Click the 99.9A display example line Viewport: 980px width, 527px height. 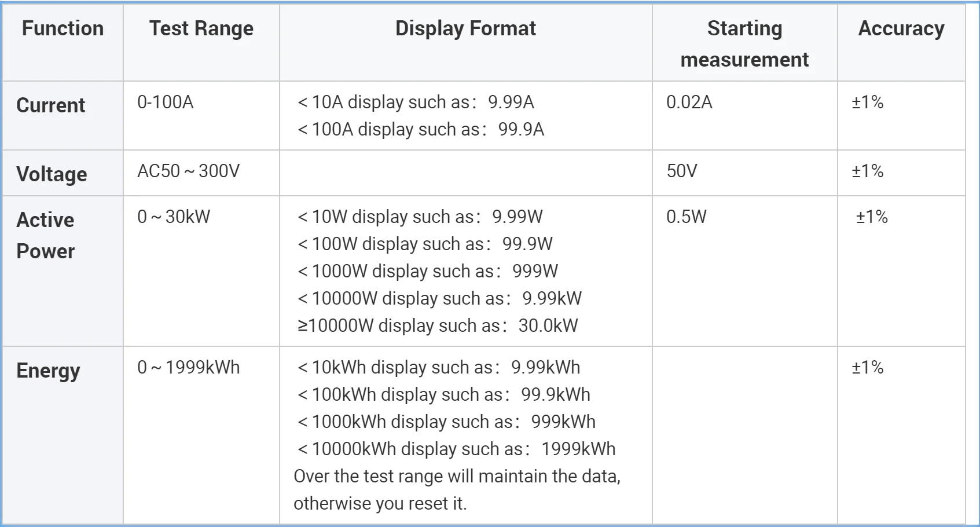[x=421, y=130]
